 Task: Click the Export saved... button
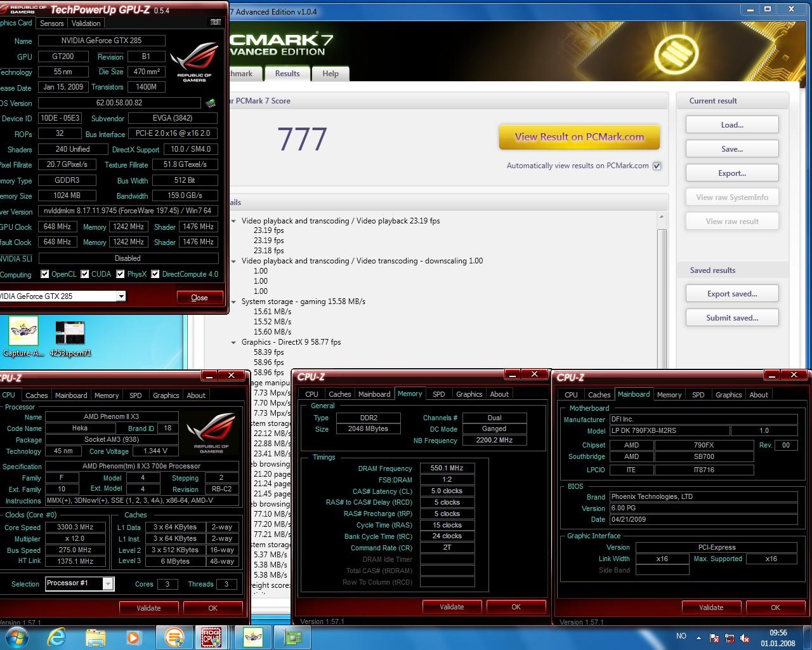pyautogui.click(x=732, y=294)
